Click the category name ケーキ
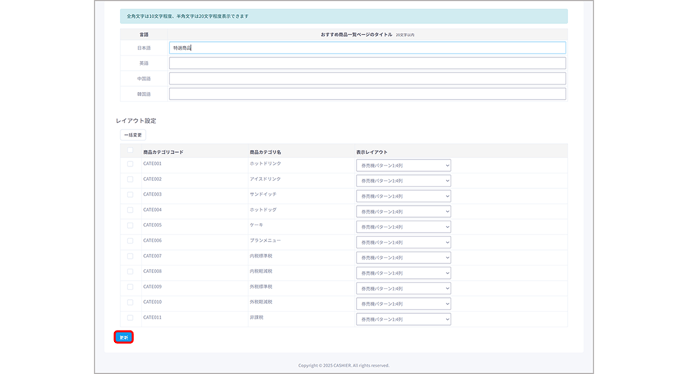Viewport: 688px width, 374px height. tap(256, 225)
